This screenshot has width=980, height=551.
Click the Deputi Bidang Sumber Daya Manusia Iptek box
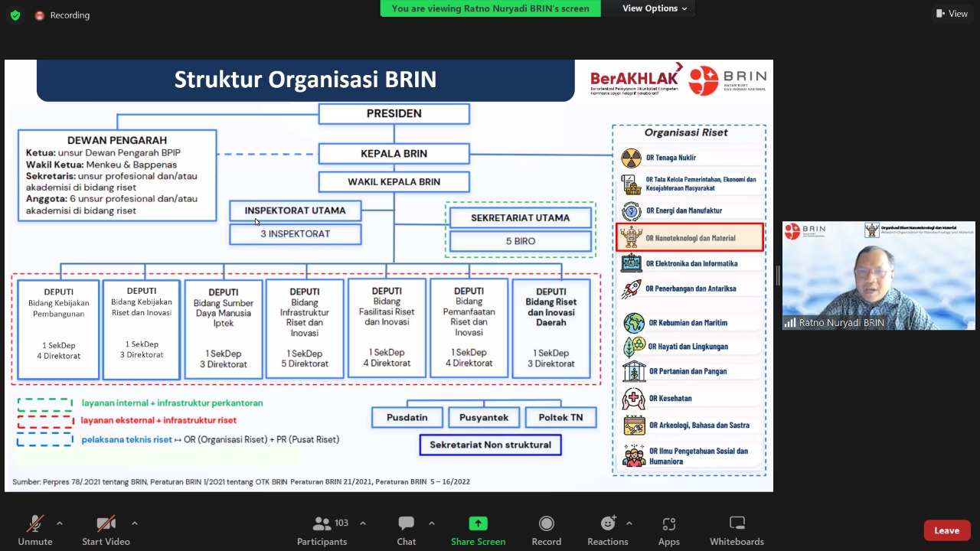[224, 329]
